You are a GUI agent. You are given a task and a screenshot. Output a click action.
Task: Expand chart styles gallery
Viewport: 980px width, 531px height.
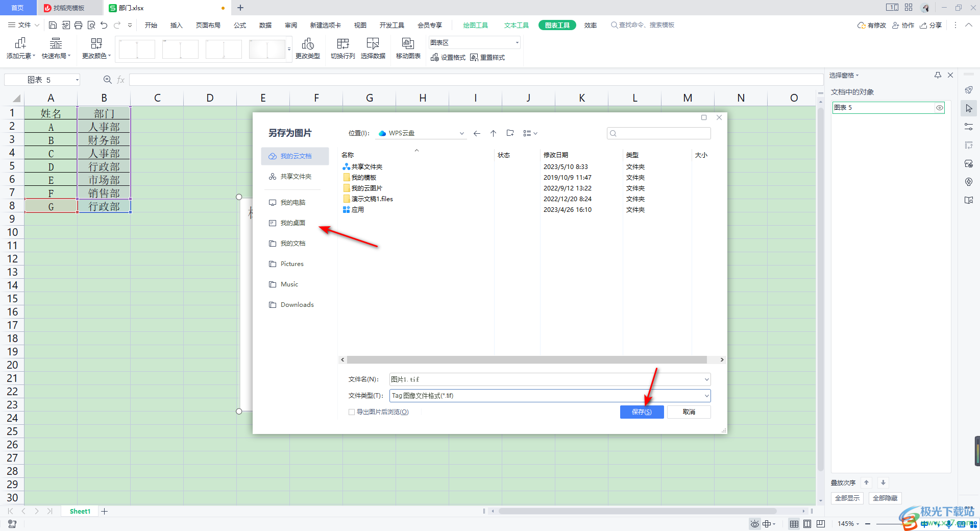click(x=289, y=50)
